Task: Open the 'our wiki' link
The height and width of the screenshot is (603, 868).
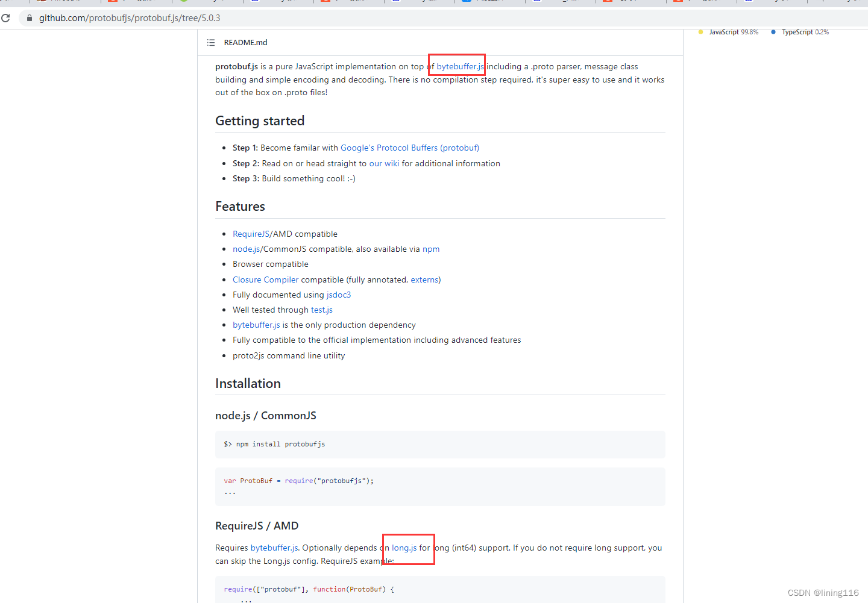Action: (384, 164)
